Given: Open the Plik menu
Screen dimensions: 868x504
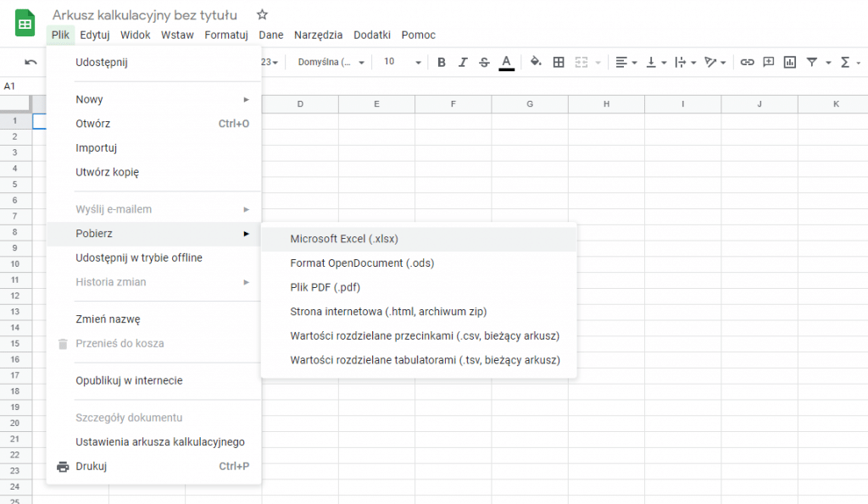Looking at the screenshot, I should [x=60, y=35].
